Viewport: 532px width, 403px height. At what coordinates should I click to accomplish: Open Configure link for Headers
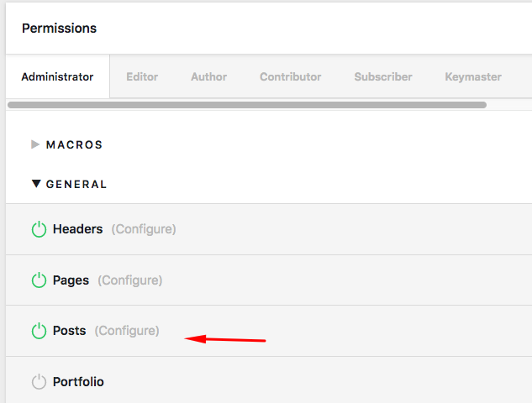tap(144, 229)
